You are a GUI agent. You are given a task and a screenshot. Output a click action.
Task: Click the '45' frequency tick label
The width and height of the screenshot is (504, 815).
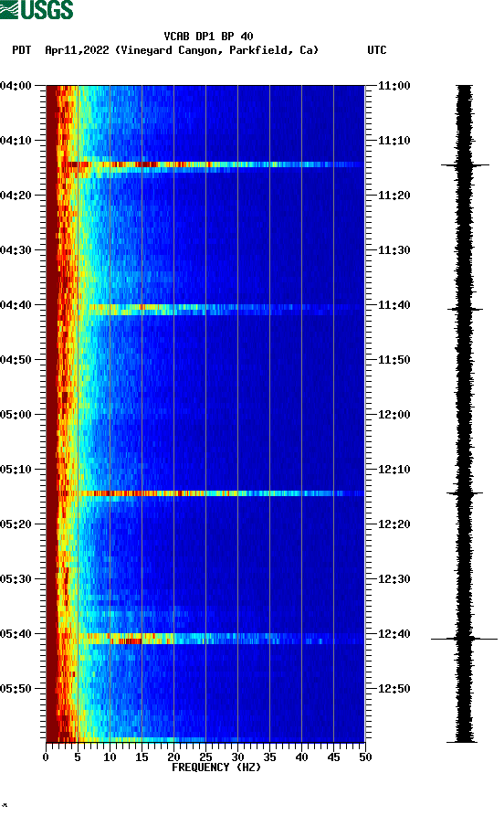tap(333, 757)
